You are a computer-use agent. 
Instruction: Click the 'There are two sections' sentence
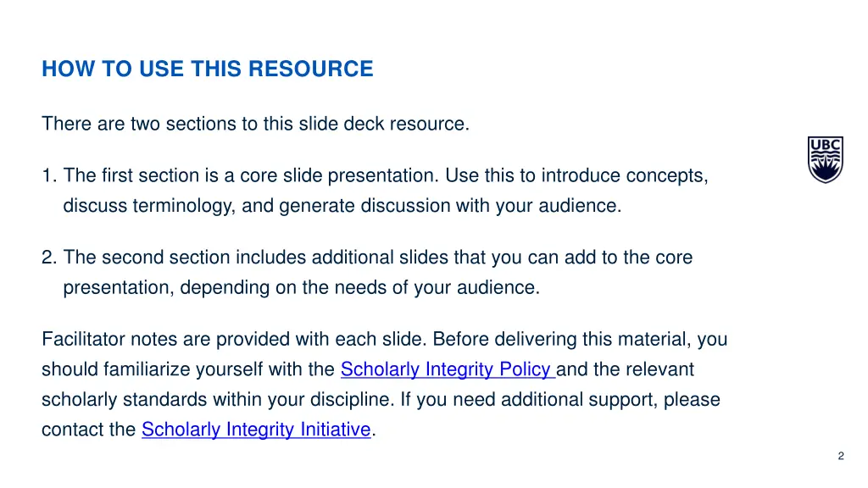(255, 124)
